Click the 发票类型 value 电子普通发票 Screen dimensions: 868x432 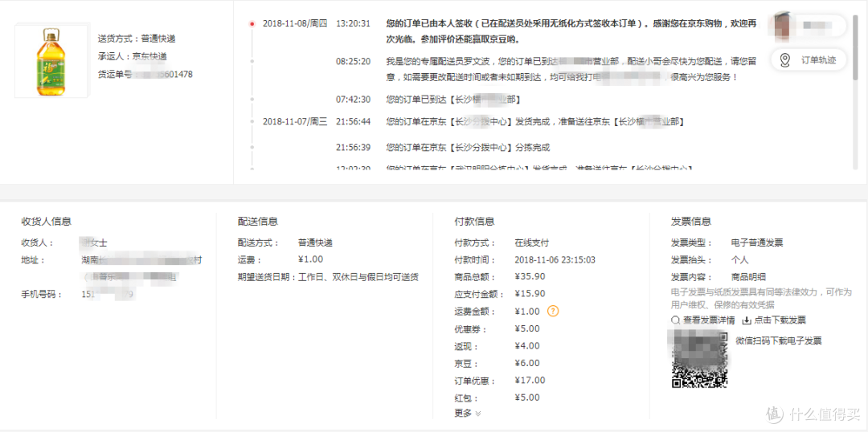click(757, 242)
